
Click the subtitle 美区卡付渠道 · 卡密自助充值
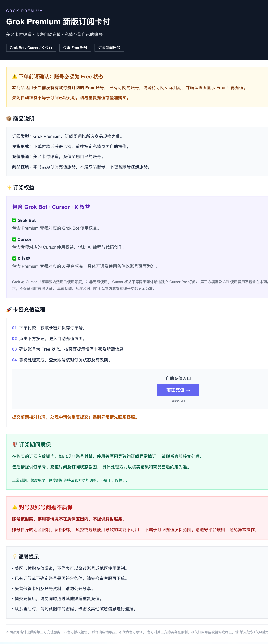[54, 34]
